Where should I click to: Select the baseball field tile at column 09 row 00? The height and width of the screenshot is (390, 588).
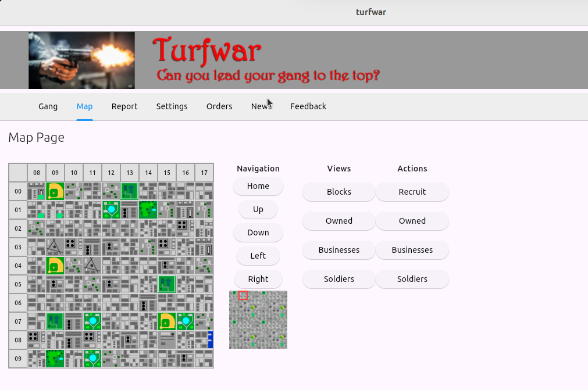coord(55,191)
